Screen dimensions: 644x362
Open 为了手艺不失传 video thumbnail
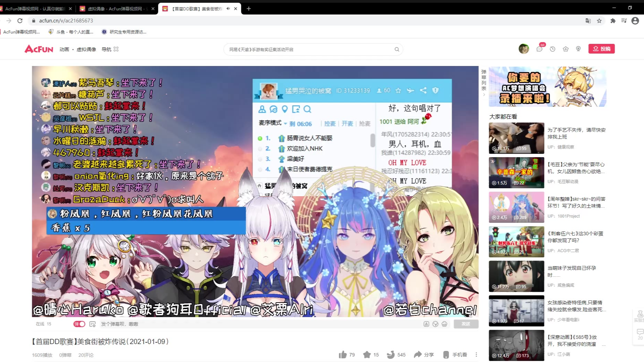(516, 138)
